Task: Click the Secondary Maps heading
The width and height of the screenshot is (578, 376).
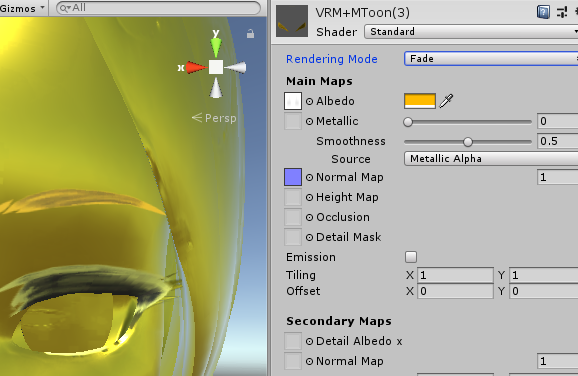Action: point(339,321)
